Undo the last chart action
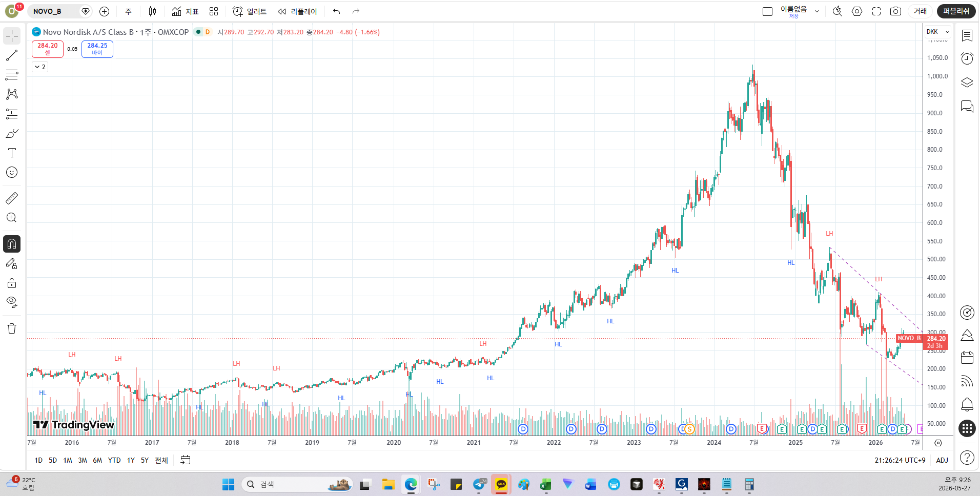This screenshot has width=980, height=496. pyautogui.click(x=336, y=11)
